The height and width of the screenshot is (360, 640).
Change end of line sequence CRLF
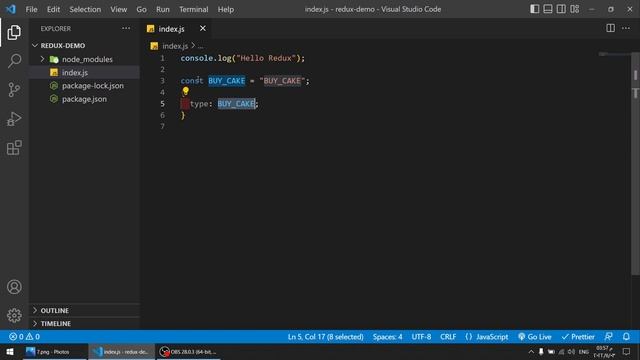[x=448, y=337]
